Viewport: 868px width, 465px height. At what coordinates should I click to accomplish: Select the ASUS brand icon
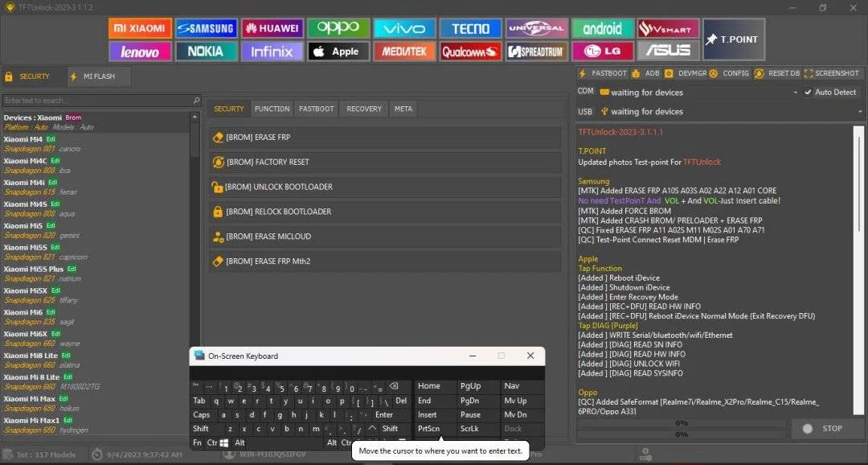668,51
